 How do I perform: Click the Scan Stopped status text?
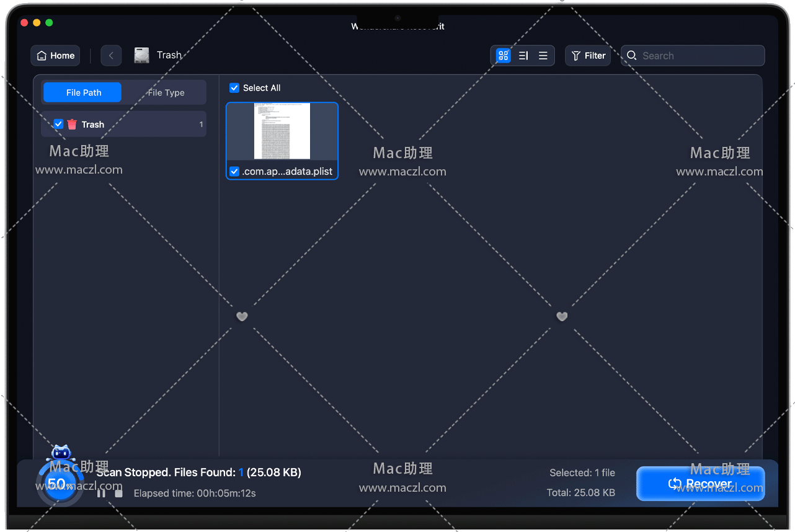click(198, 472)
